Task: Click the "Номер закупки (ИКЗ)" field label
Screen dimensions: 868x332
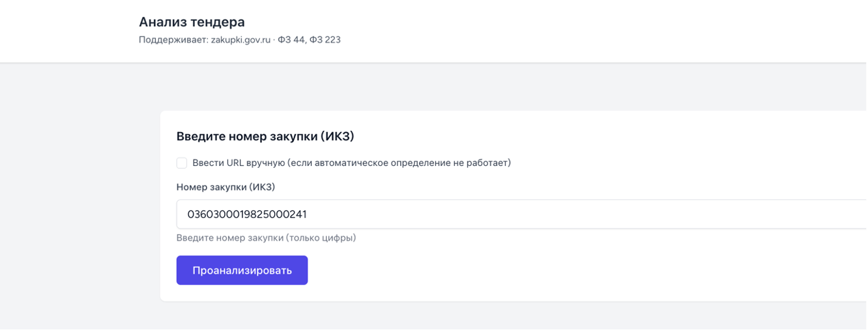Action: pyautogui.click(x=225, y=187)
